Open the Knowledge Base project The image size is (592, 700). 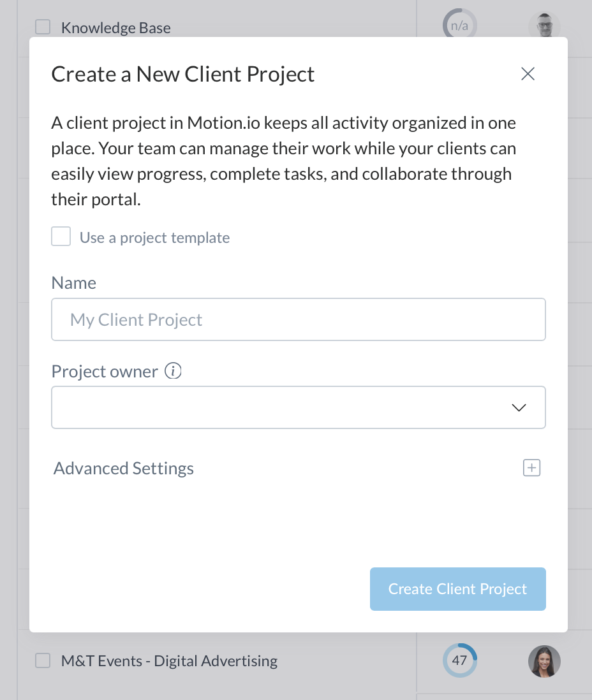115,28
